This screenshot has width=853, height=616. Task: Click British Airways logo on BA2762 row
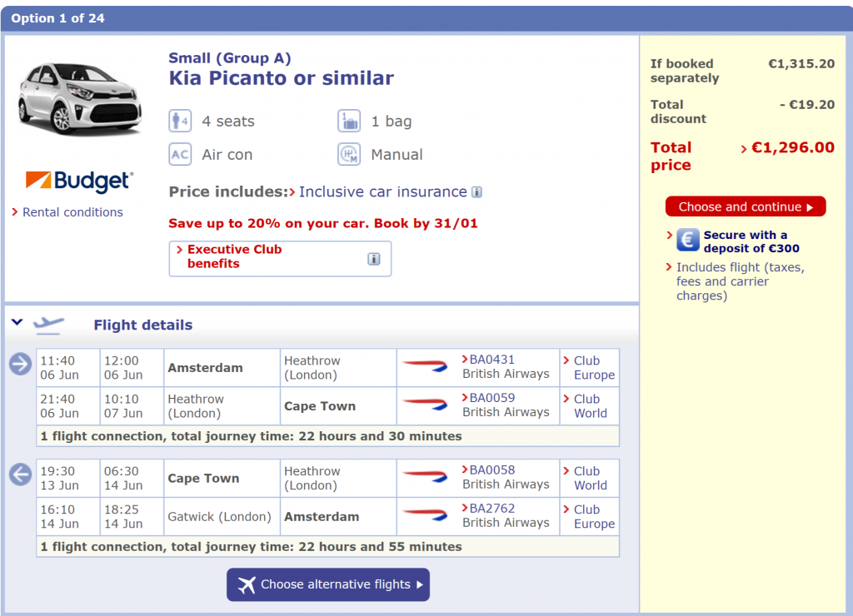[425, 515]
